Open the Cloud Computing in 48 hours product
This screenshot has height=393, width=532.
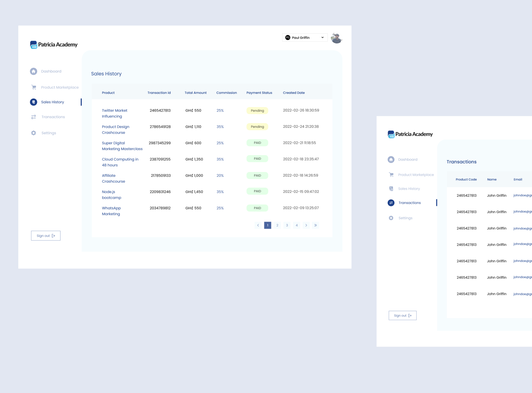(120, 162)
